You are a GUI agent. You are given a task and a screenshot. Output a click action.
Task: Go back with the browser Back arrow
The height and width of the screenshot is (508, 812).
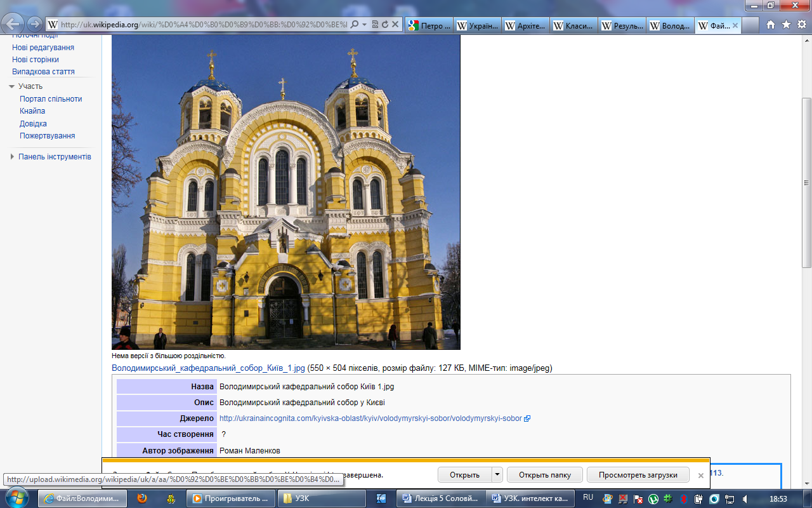point(14,24)
